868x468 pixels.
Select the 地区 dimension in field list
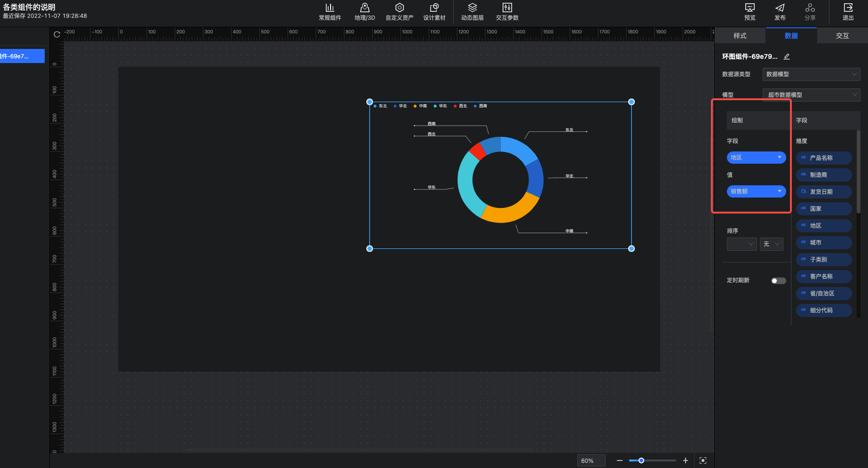(824, 226)
